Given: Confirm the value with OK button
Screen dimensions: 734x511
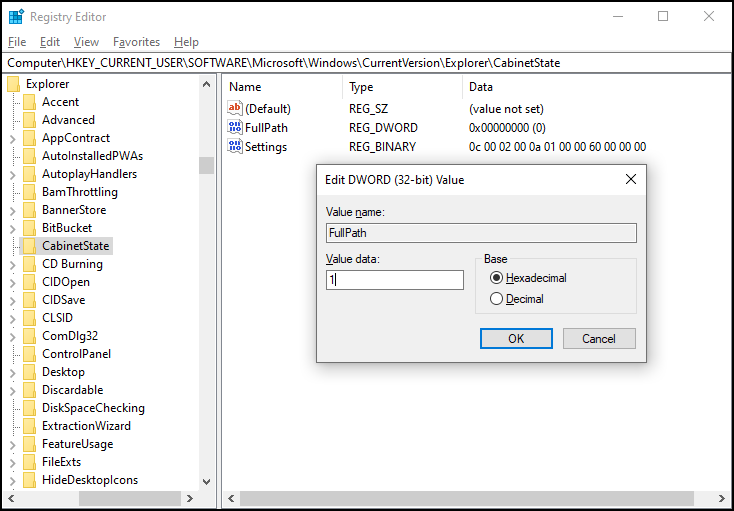Looking at the screenshot, I should pyautogui.click(x=516, y=338).
